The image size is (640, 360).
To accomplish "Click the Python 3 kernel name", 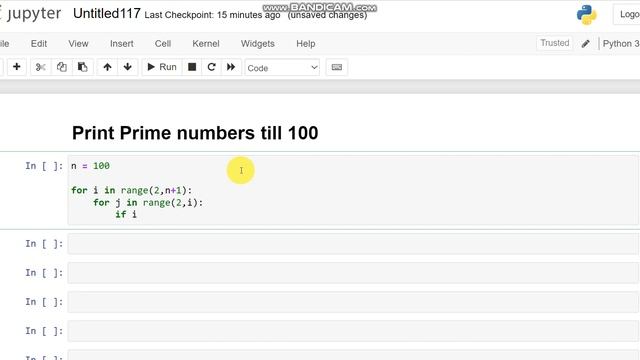I will [620, 44].
